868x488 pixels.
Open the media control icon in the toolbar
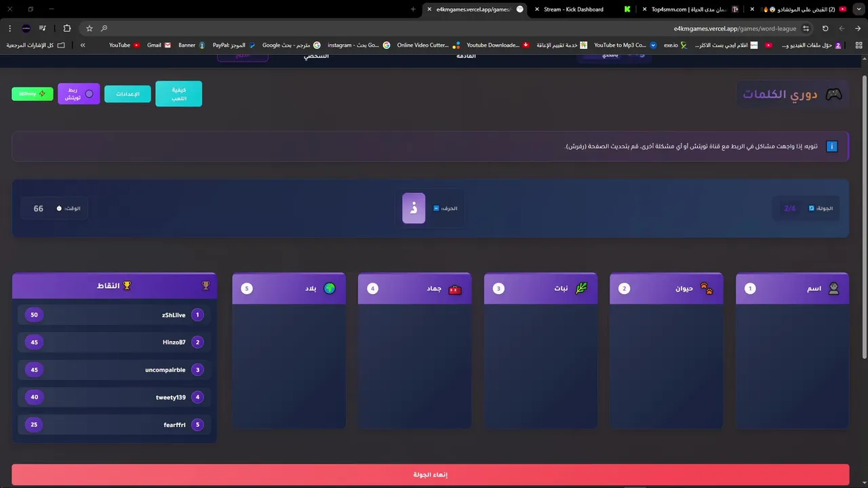pyautogui.click(x=43, y=28)
